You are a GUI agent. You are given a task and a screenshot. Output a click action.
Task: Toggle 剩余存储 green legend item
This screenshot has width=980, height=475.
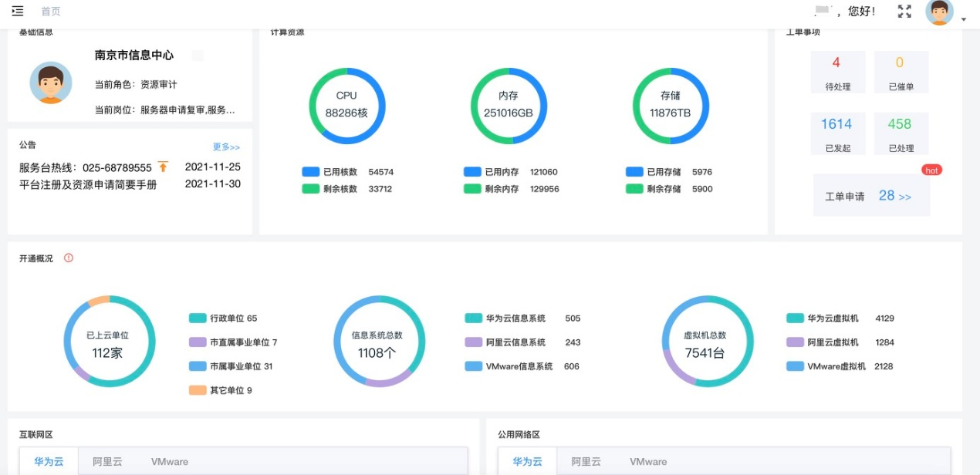(x=634, y=189)
